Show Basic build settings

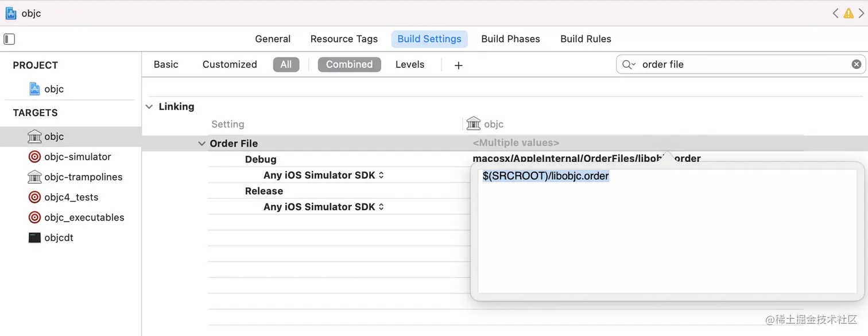[x=166, y=64]
